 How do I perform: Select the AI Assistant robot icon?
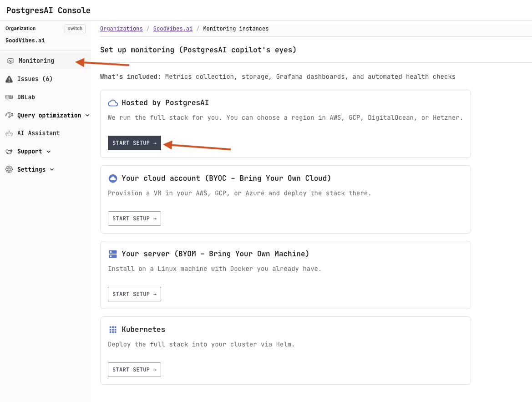[x=9, y=133]
